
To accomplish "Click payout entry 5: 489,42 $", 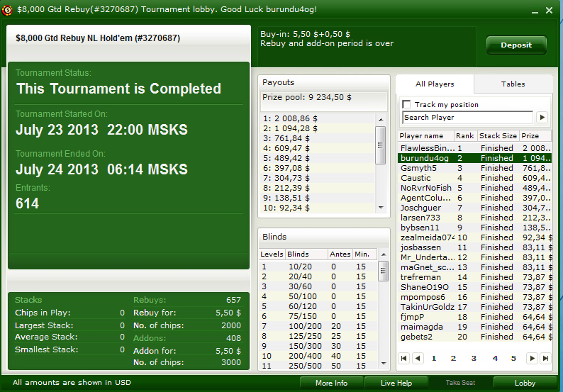I will (x=318, y=158).
